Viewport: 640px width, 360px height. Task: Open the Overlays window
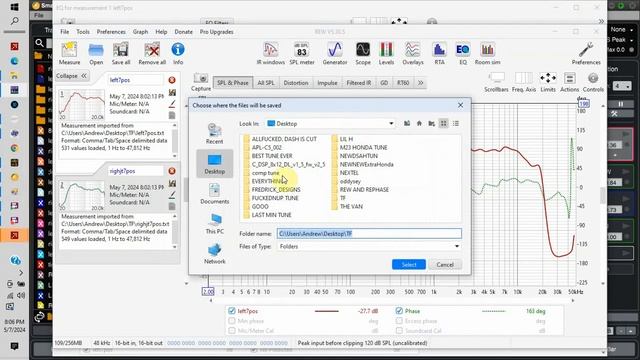pyautogui.click(x=413, y=53)
